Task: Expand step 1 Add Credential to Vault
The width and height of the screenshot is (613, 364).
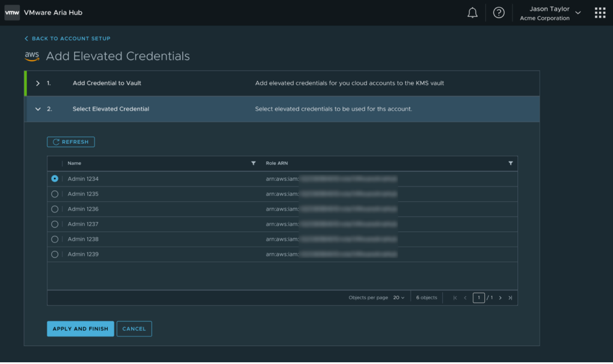Action: 38,83
